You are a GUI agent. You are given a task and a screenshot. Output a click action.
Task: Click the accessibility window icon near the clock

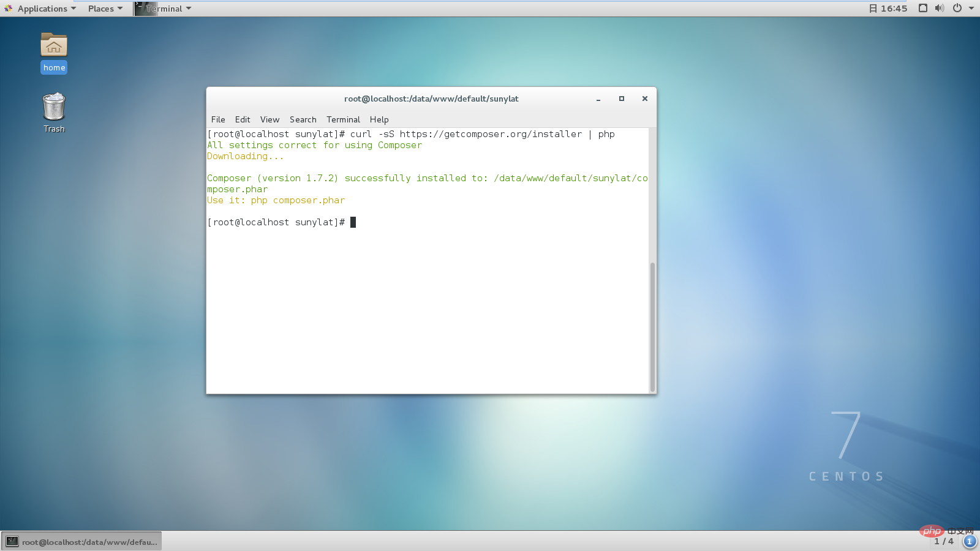923,9
